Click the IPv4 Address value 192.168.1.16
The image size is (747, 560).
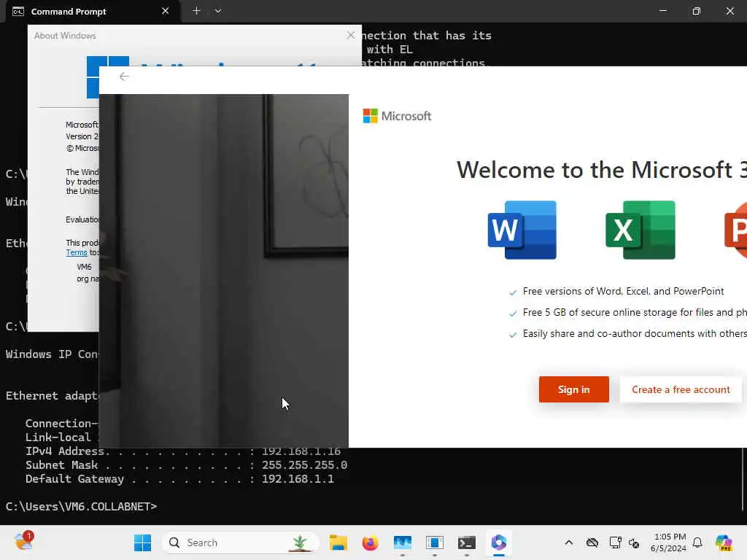[x=301, y=451]
